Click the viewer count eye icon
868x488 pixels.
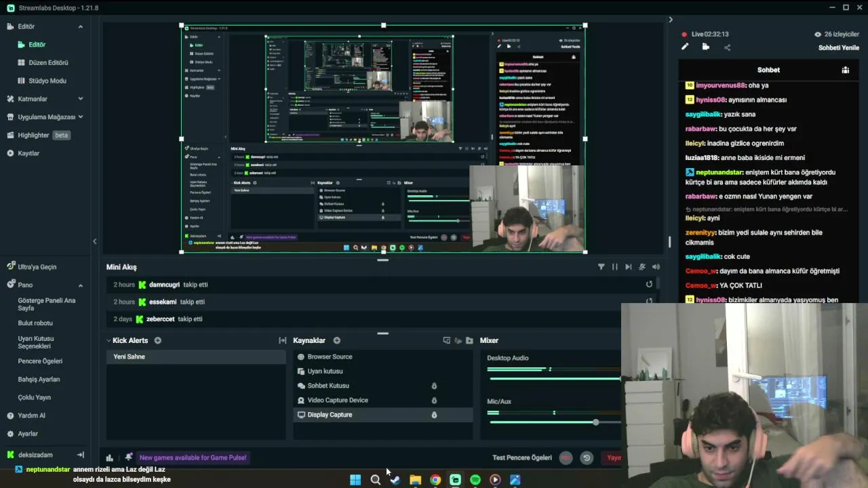pyautogui.click(x=818, y=34)
